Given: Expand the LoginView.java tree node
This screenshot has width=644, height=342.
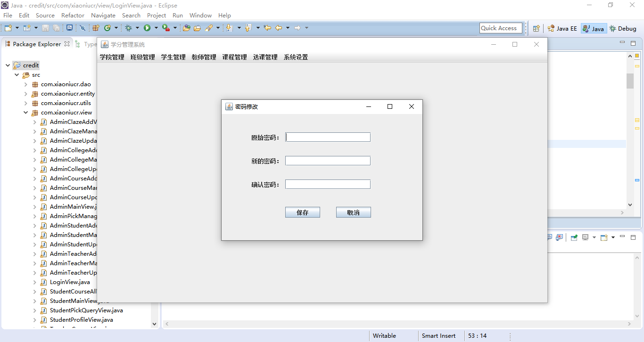Looking at the screenshot, I should coord(34,282).
